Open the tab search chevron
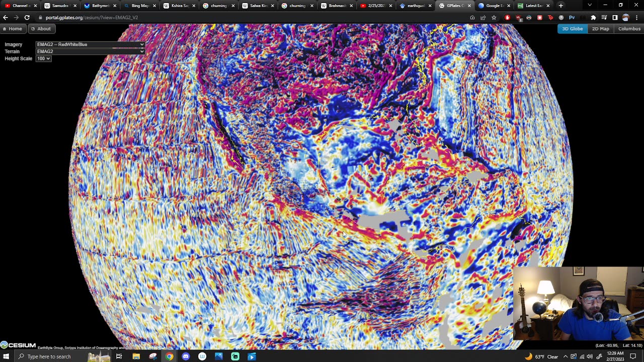 click(x=590, y=6)
